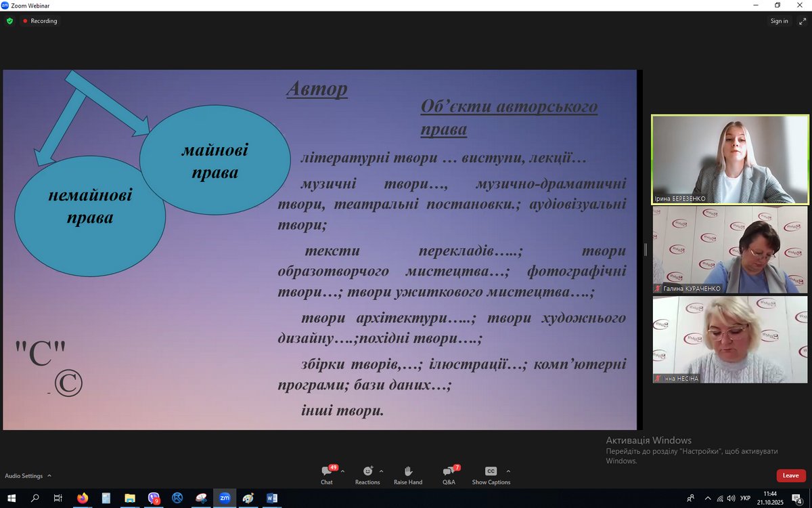812x508 pixels.
Task: Open the Chat panel
Action: [327, 475]
